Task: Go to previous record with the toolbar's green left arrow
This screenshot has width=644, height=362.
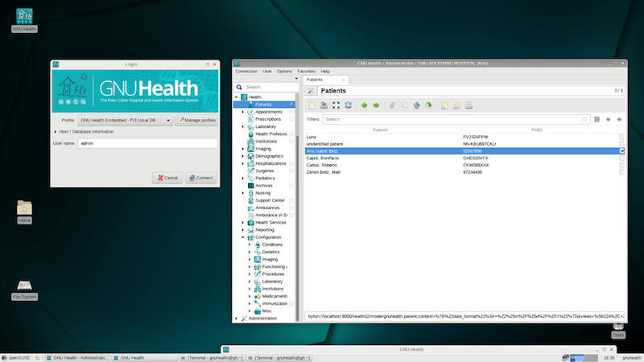Action: [364, 105]
